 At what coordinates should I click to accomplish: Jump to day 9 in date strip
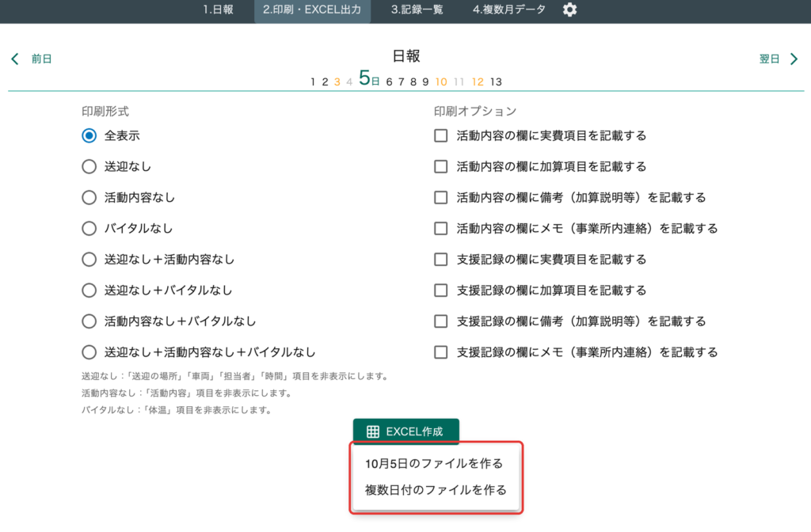point(425,82)
